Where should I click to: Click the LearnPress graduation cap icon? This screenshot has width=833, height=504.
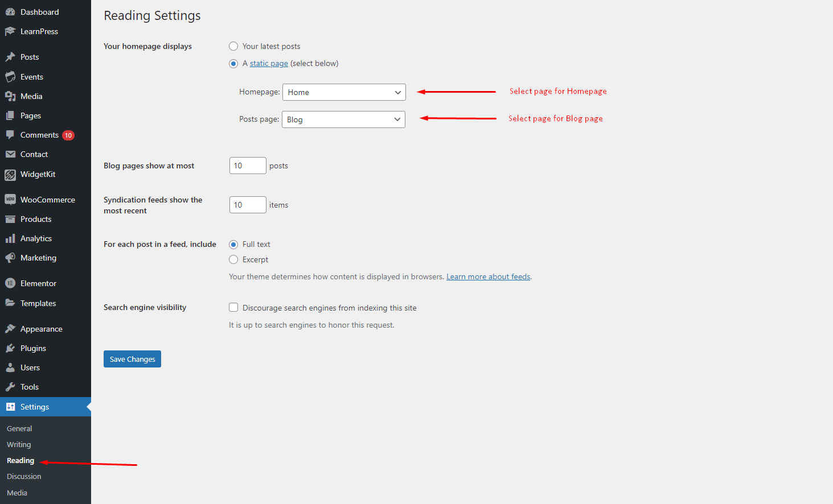(10, 31)
